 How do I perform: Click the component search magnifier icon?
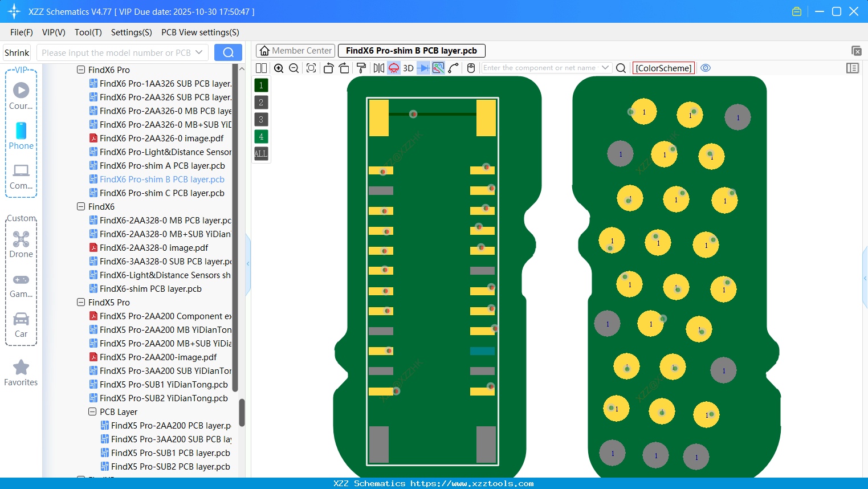coord(621,68)
